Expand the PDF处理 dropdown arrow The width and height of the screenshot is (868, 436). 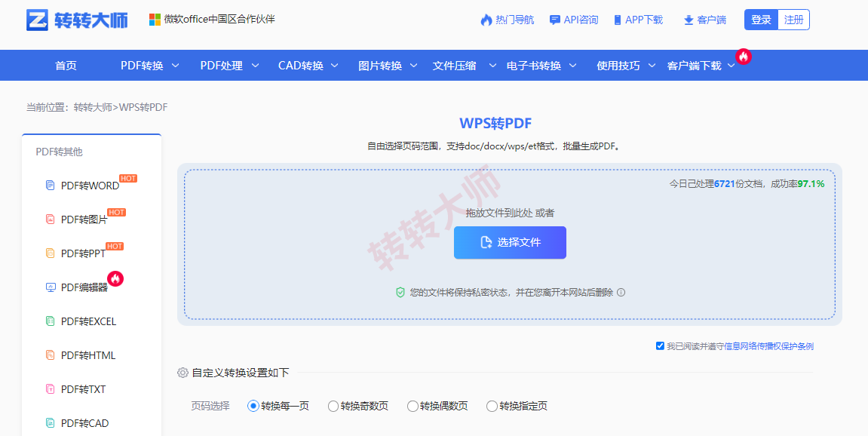(x=255, y=66)
